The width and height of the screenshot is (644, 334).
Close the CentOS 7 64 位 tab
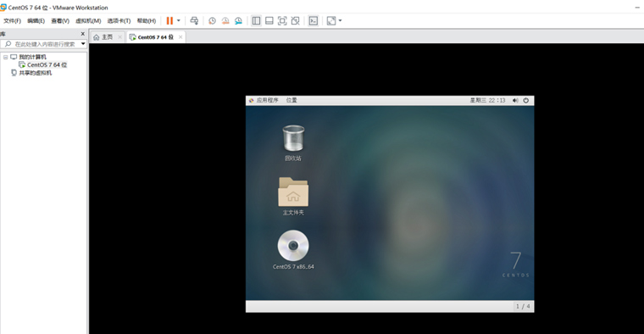180,37
